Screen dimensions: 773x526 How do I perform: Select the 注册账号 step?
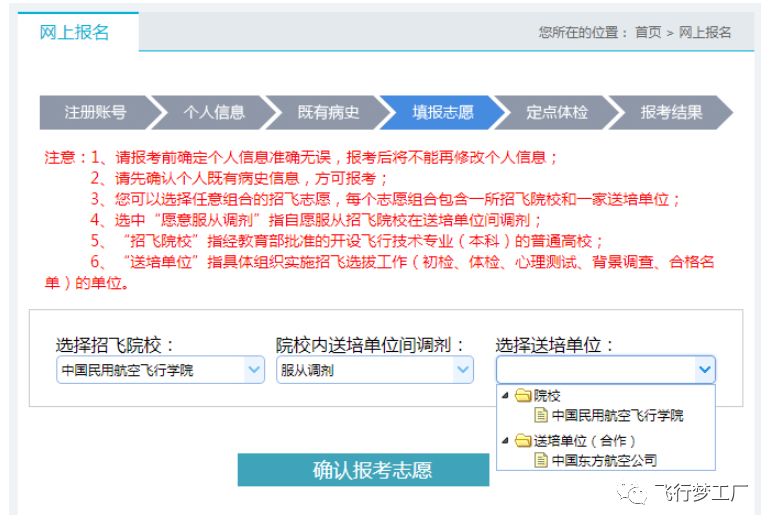click(96, 112)
